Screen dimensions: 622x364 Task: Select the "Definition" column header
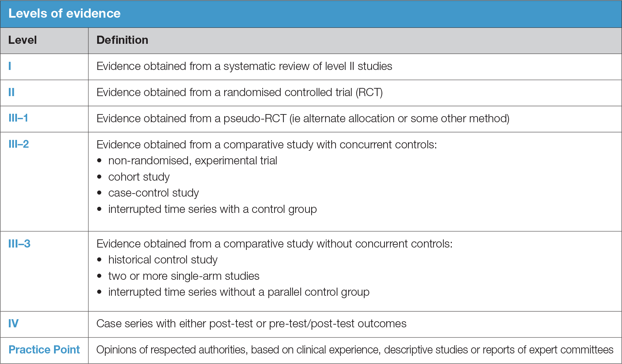coord(122,40)
